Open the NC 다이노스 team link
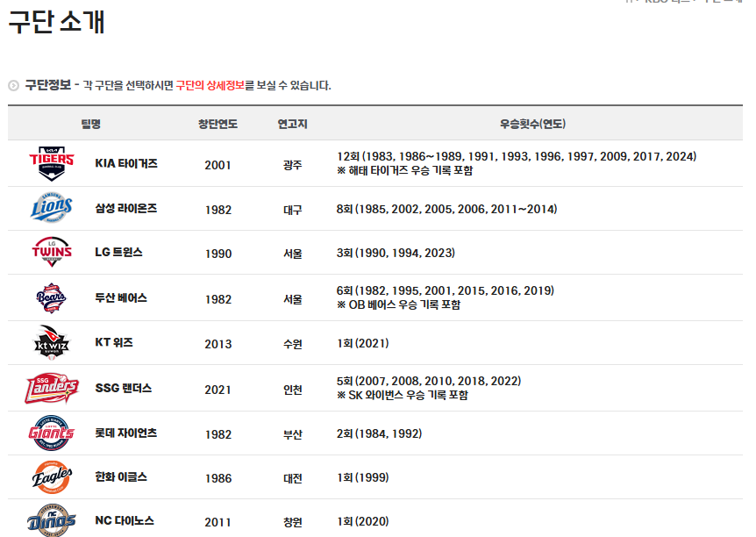Image resolution: width=756 pixels, height=537 pixels. (125, 521)
